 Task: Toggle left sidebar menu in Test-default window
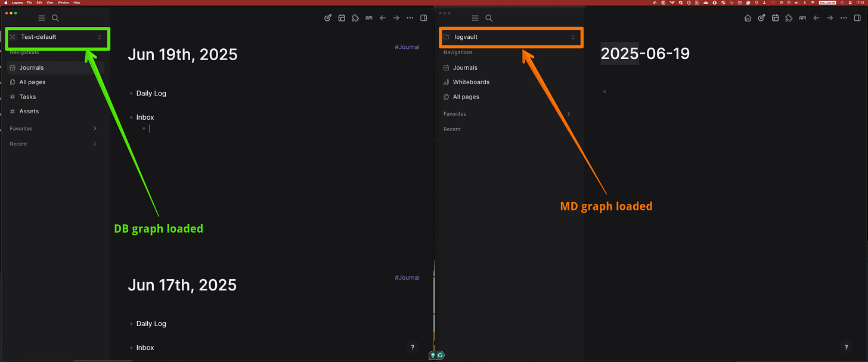pos(41,18)
